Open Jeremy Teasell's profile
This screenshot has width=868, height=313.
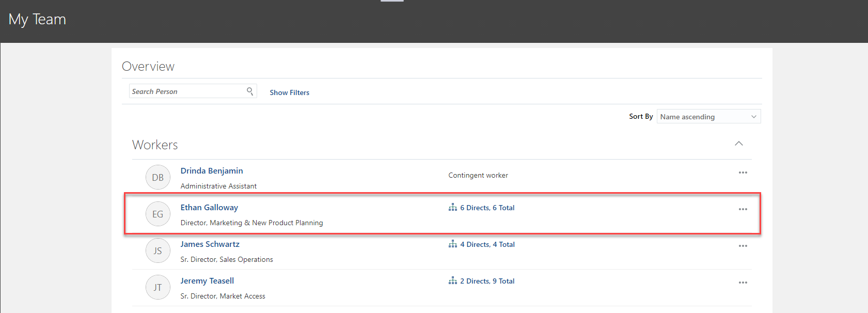(207, 281)
